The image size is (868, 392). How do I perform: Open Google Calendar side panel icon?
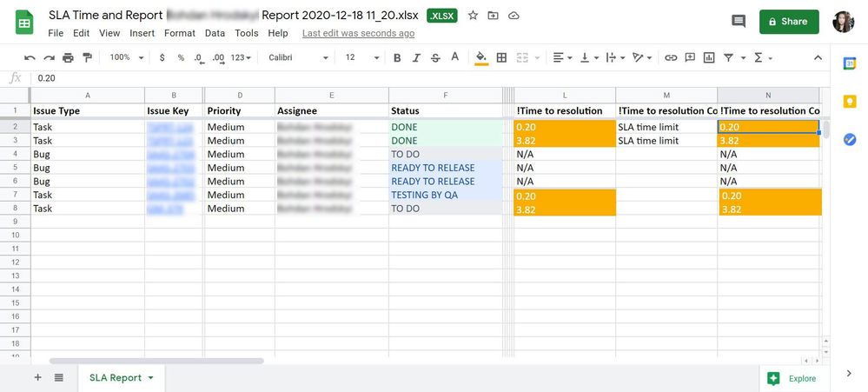tap(850, 63)
